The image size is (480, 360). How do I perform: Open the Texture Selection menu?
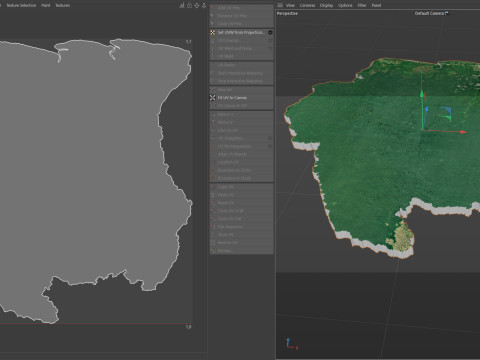21,5
